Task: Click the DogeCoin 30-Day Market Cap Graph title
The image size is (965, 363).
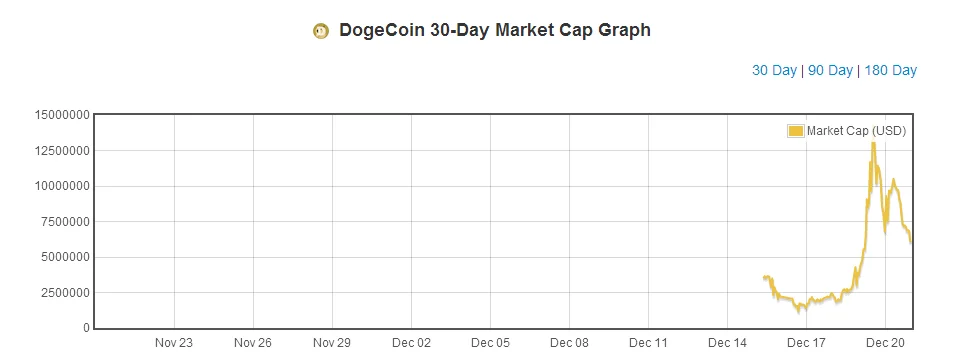Action: (x=495, y=30)
